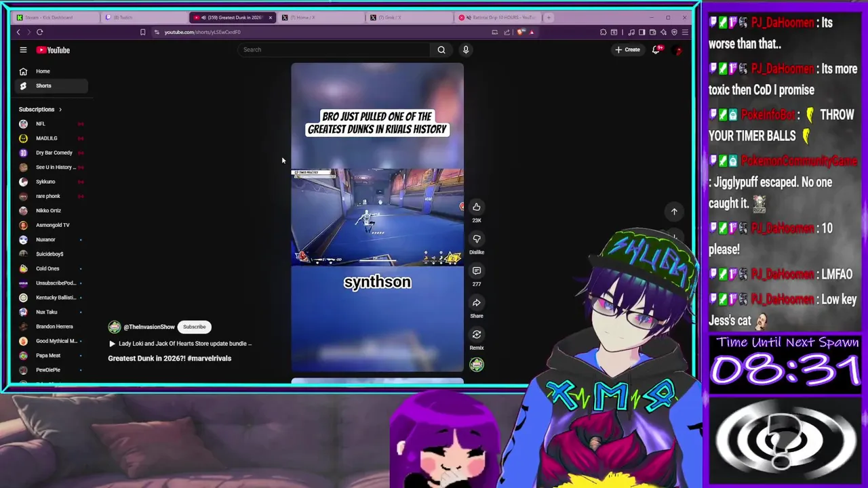868x488 pixels.
Task: Open the YouTube notifications bell
Action: [656, 49]
